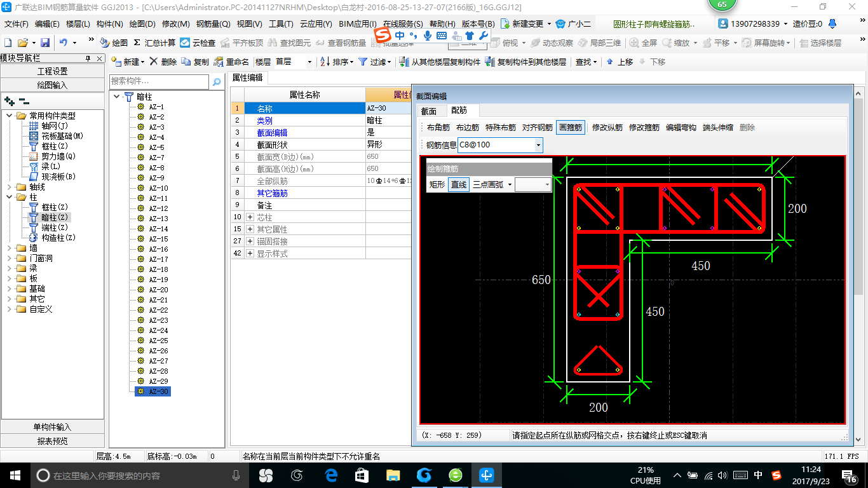Open Microsoft Store from taskbar

coord(362,475)
